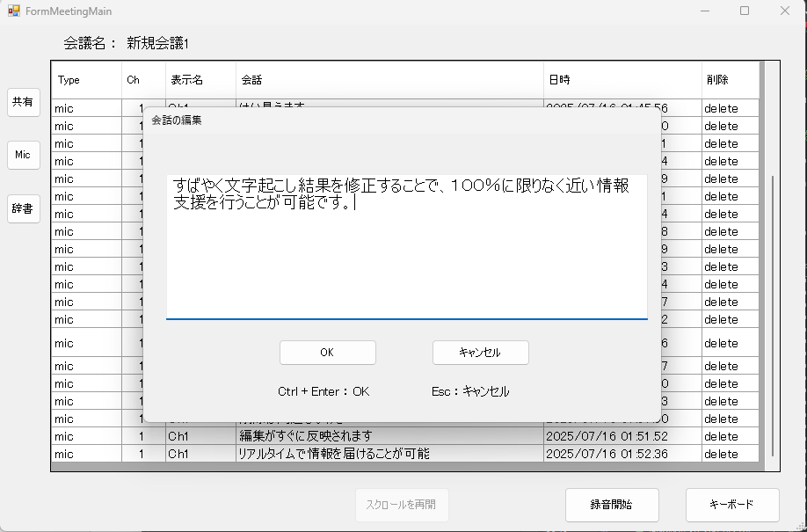The height and width of the screenshot is (532, 807).
Task: Select the Mic button on the left
Action: 24,155
